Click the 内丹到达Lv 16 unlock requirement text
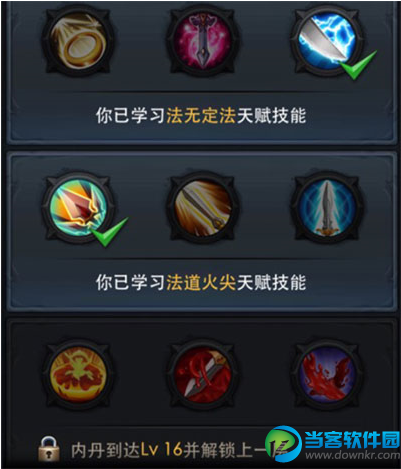The image size is (401, 469). pyautogui.click(x=127, y=450)
